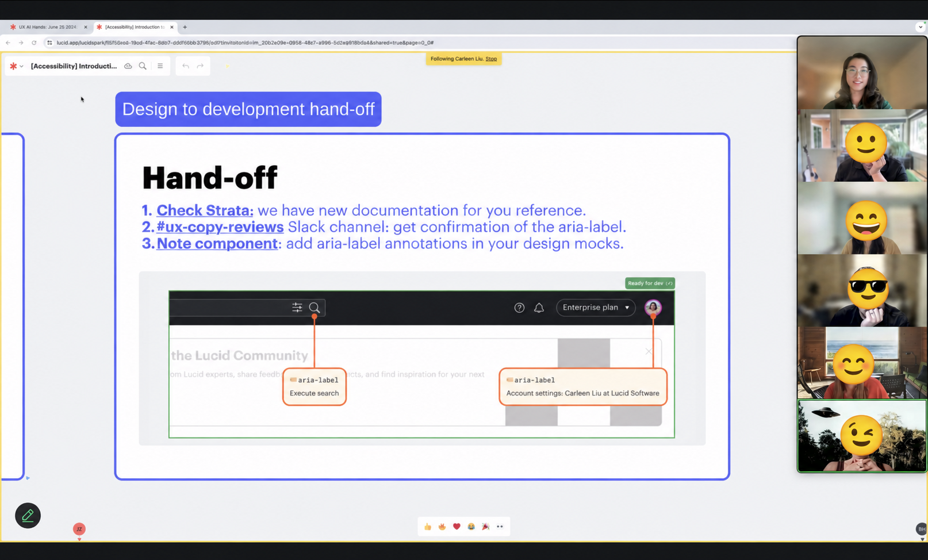Open more reactions with dots icon
Screen dimensions: 928x560
coord(500,527)
